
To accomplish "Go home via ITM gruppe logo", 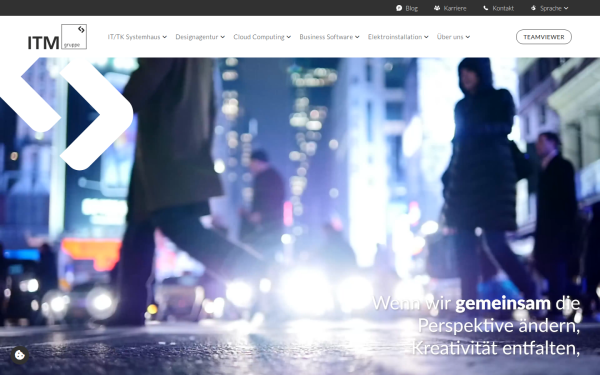I will 57,37.
